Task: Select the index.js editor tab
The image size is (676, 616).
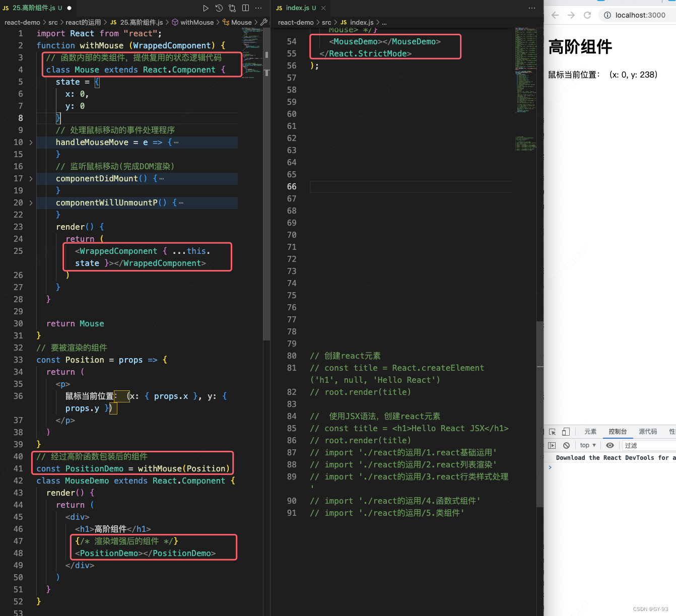Action: 301,8
